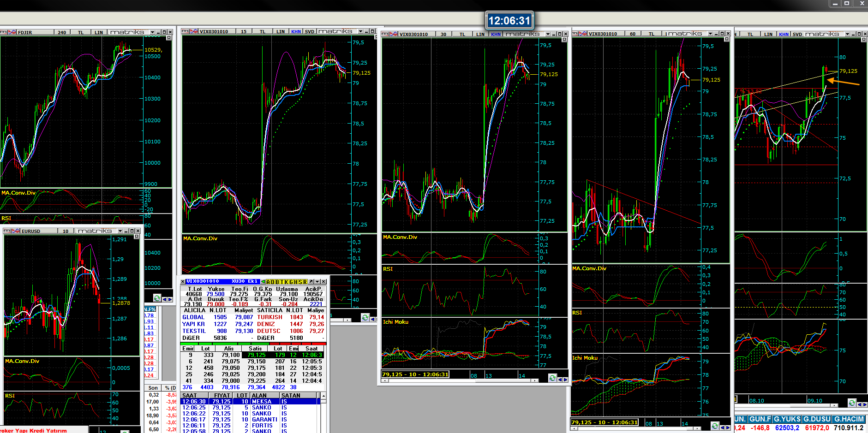Click the FIYAT column header in trades list
Screen dimensions: 868x433
221,396
